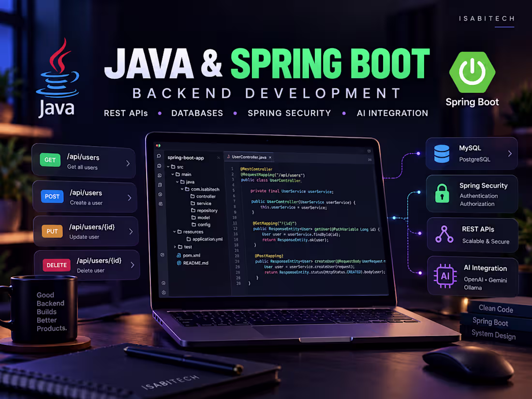Collapse the java folder chevron
The height and width of the screenshot is (399, 532).
(177, 182)
